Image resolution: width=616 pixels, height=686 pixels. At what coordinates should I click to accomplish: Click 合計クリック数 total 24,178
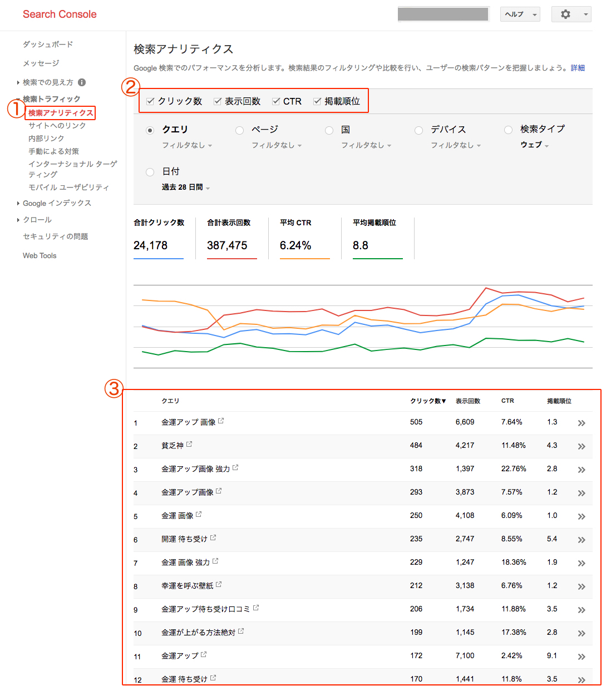pyautogui.click(x=150, y=245)
